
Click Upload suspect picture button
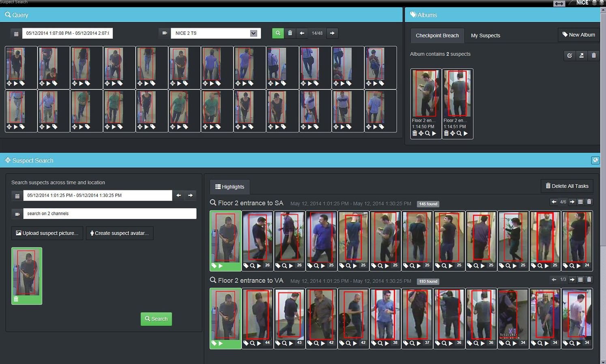click(47, 233)
